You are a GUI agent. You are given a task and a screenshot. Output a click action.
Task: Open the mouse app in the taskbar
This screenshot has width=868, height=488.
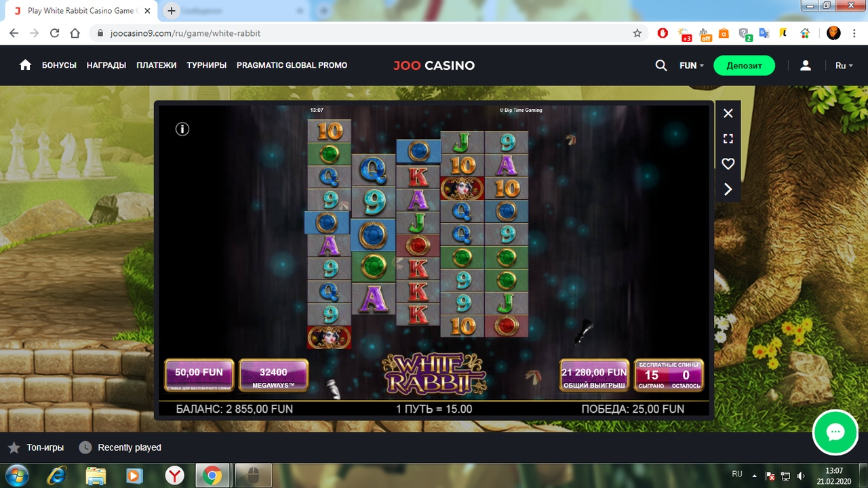253,476
